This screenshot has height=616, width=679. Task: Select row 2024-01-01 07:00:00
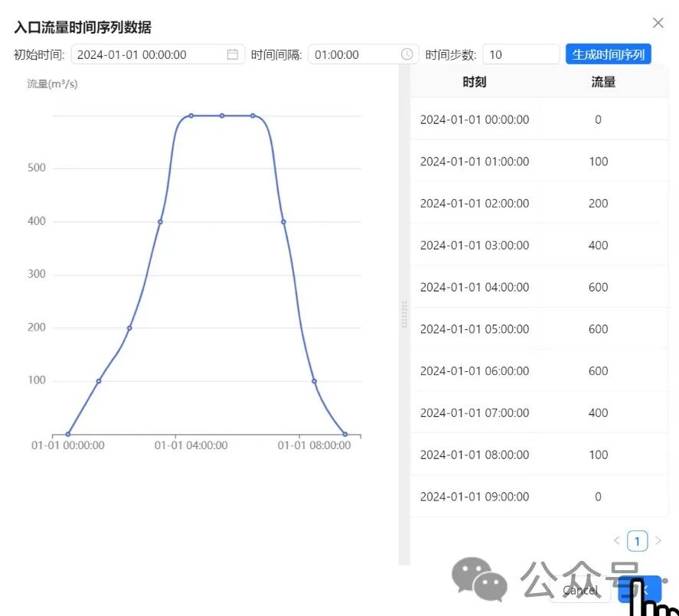[x=539, y=412]
